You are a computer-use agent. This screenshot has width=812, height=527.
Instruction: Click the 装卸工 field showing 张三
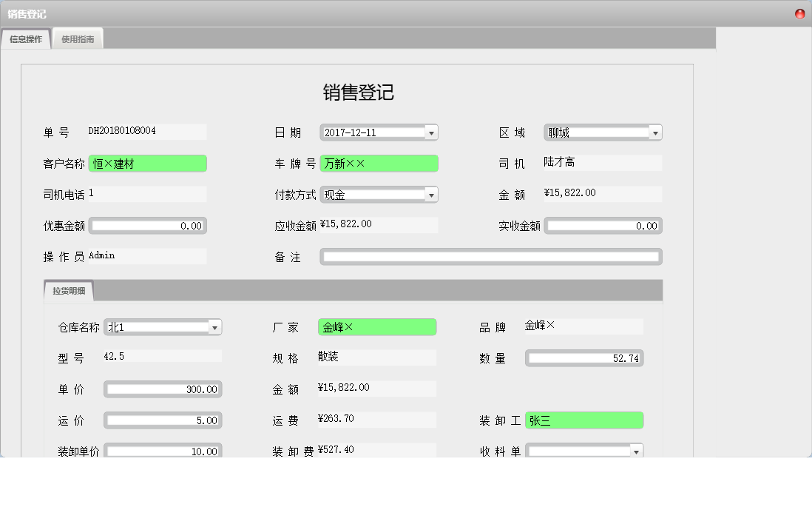click(584, 420)
